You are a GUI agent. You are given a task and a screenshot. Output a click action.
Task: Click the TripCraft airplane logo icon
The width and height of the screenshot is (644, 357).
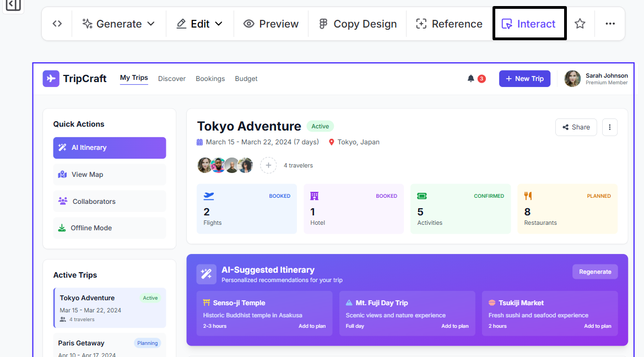point(51,79)
